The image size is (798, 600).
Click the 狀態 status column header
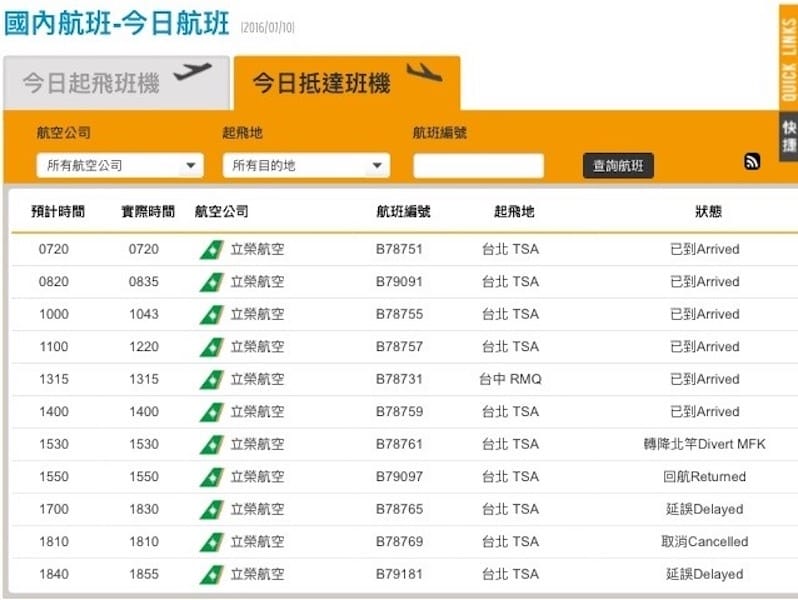click(707, 212)
